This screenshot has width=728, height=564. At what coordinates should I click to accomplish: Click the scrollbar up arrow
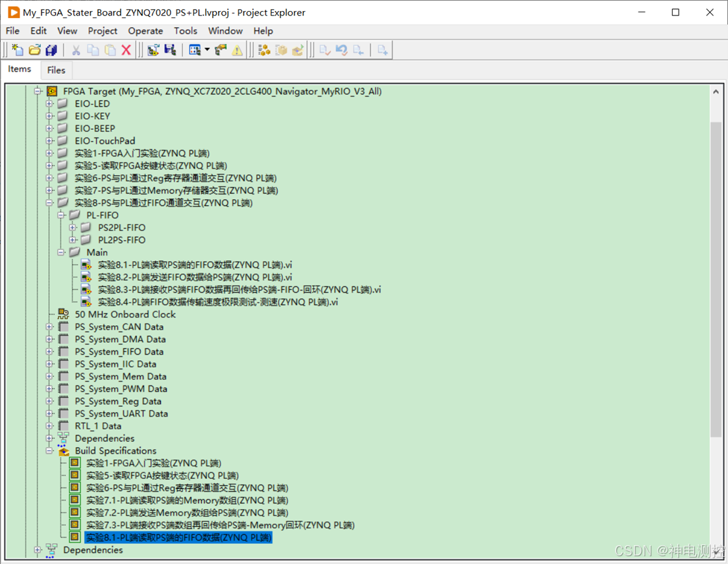(716, 92)
